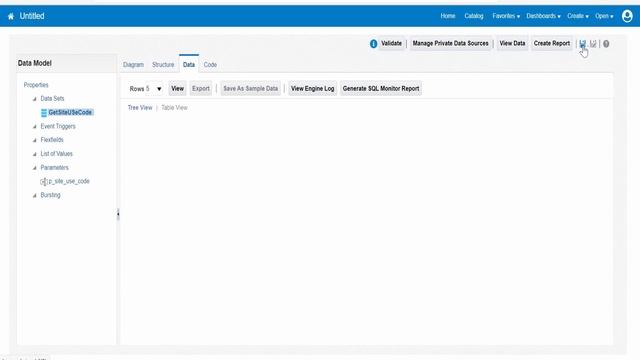
Task: Click the p_site_use_code parameter icon
Action: (x=44, y=182)
